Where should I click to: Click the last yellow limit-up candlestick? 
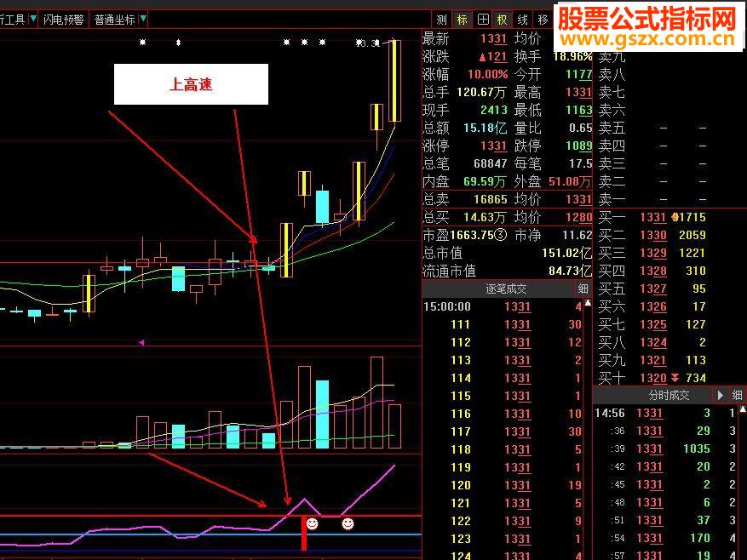click(394, 81)
